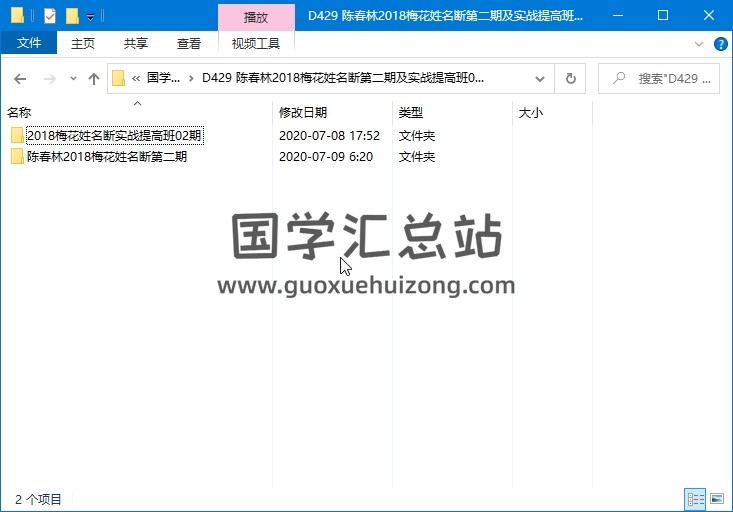733x512 pixels.
Task: Open the 视频工具 tab
Action: 256,43
